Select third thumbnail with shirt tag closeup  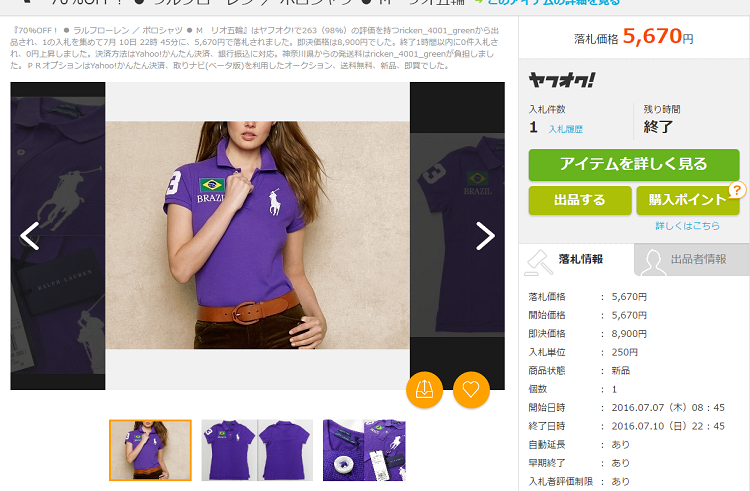(x=364, y=450)
